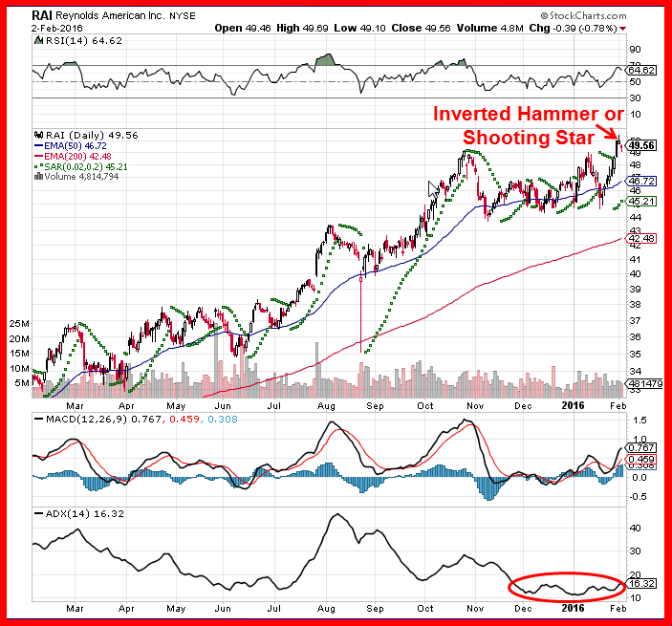The height and width of the screenshot is (626, 672).
Task: Click the RSI(14) 64.62 indicator label
Action: pos(83,41)
